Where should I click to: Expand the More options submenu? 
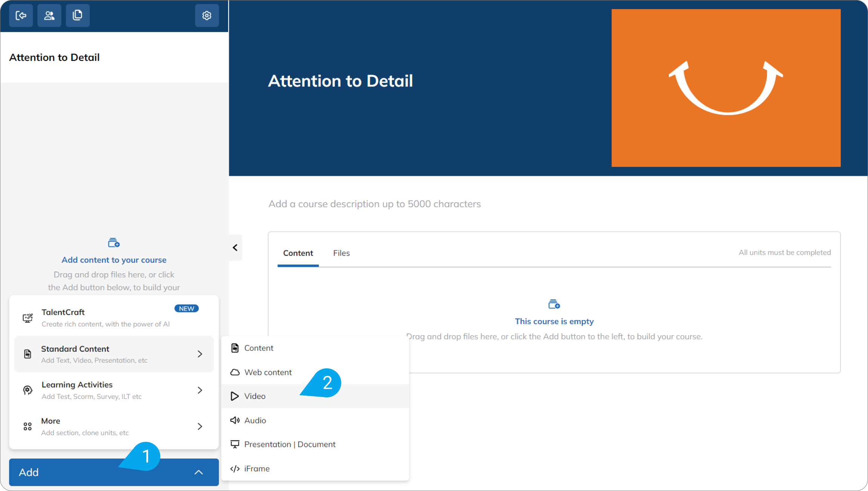114,426
